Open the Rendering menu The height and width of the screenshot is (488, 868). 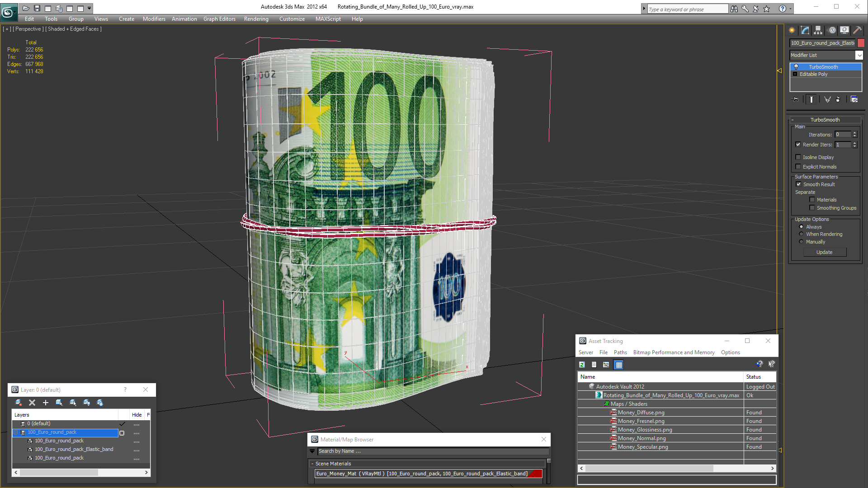(x=256, y=19)
